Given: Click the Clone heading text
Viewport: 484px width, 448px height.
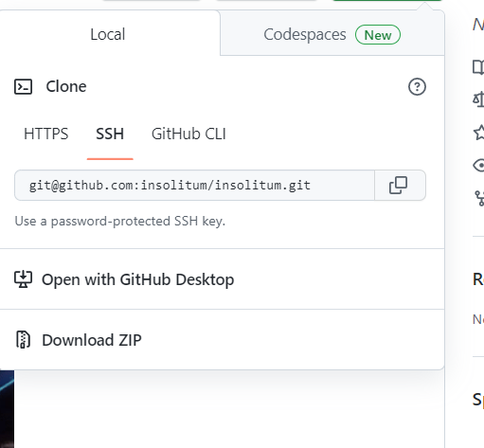Looking at the screenshot, I should [66, 86].
